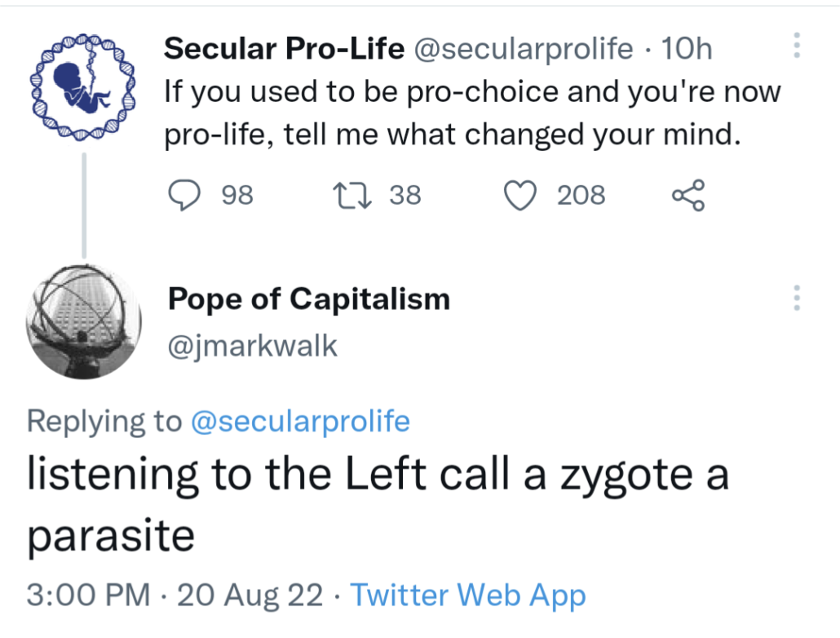
Task: Like the tweet with heart icon
Action: [520, 196]
